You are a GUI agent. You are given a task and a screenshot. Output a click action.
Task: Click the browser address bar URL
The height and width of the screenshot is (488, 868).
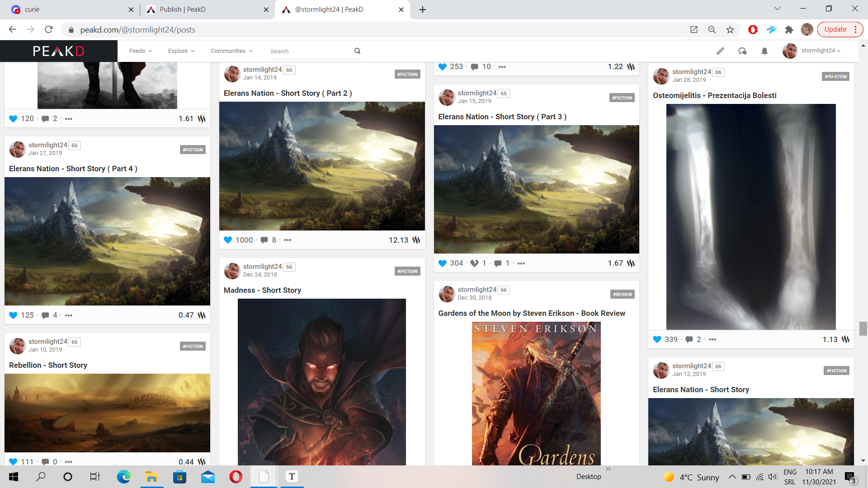(x=138, y=30)
